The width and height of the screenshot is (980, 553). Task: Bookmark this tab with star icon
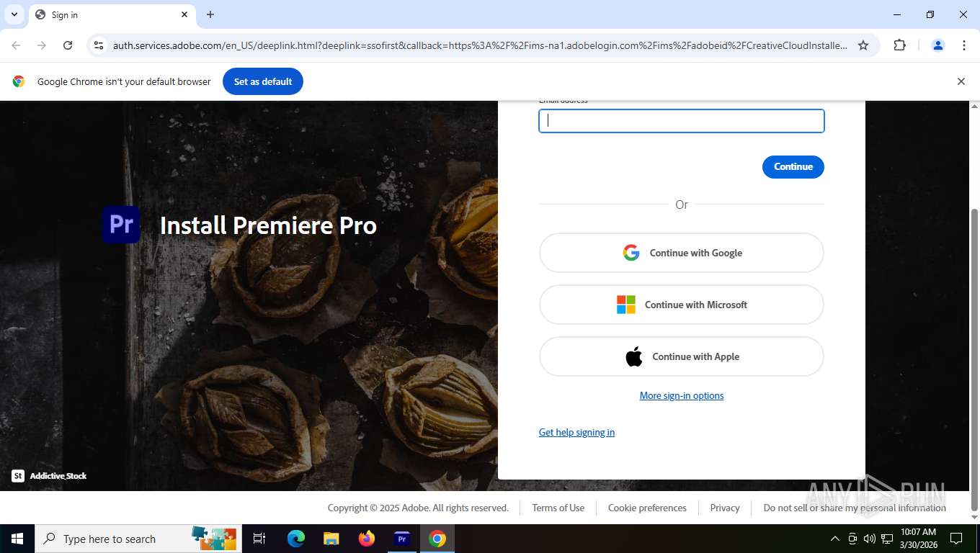(863, 45)
